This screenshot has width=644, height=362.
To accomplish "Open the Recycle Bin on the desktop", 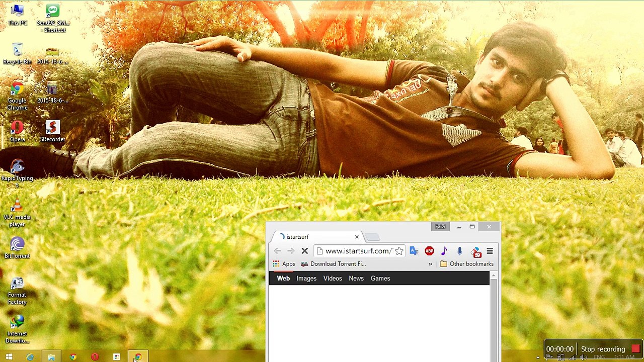I will [x=17, y=54].
